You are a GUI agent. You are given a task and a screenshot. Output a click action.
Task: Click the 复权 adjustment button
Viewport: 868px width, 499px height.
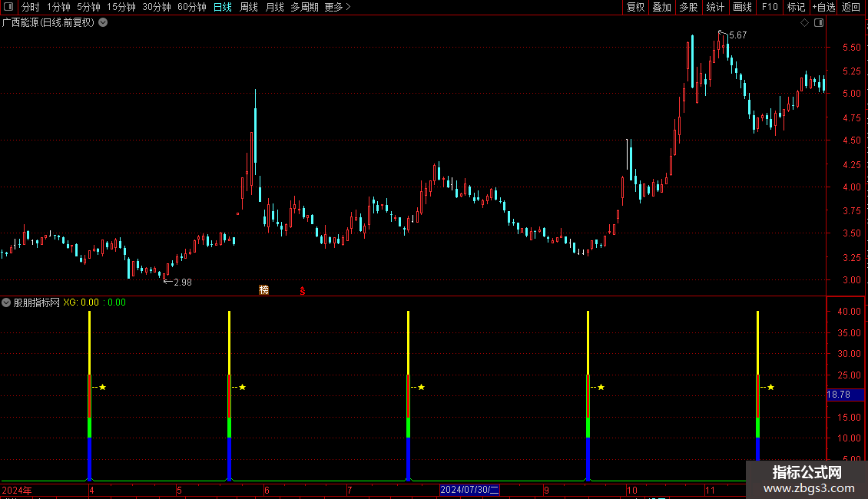635,7
